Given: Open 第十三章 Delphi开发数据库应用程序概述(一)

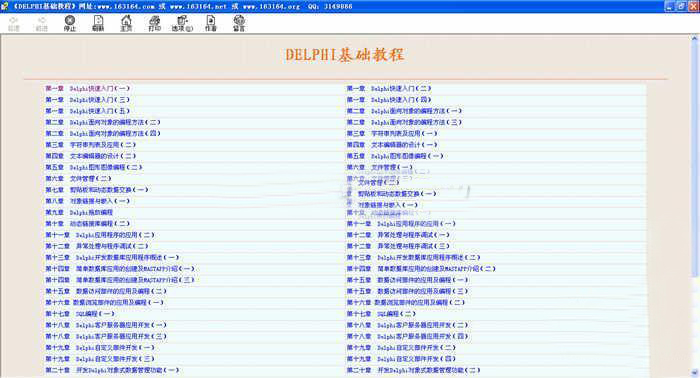Looking at the screenshot, I should pos(112,258).
